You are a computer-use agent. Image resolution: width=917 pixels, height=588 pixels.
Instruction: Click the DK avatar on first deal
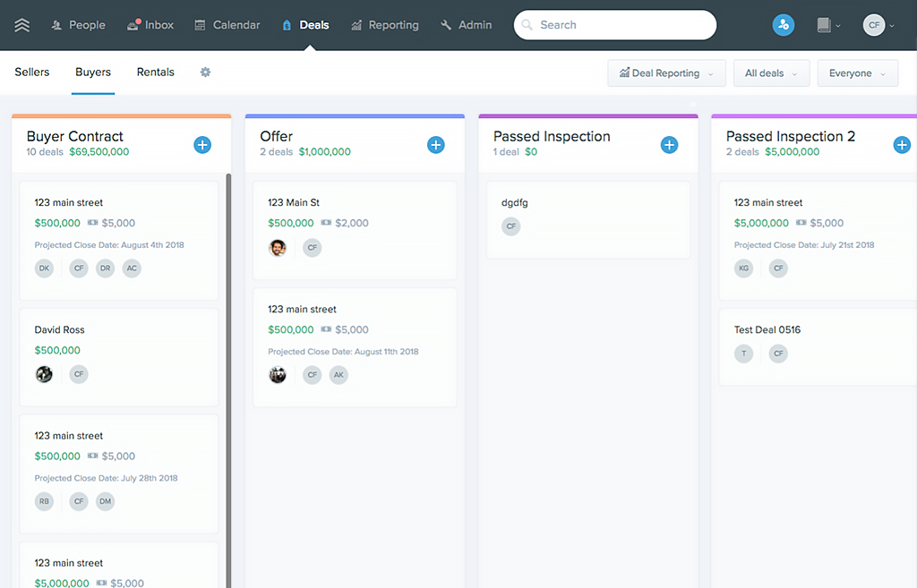pyautogui.click(x=44, y=268)
